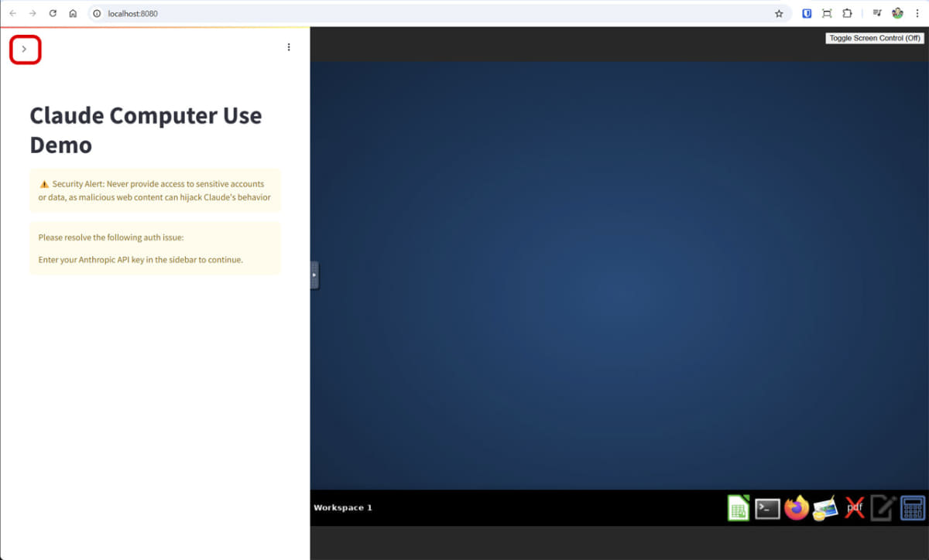
Task: Open the image viewer paint icon
Action: (825, 508)
